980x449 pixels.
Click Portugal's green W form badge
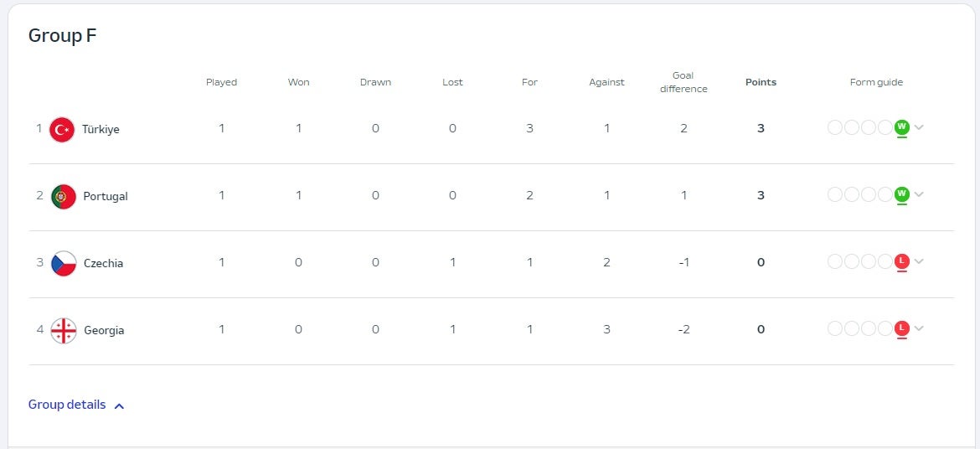(902, 194)
